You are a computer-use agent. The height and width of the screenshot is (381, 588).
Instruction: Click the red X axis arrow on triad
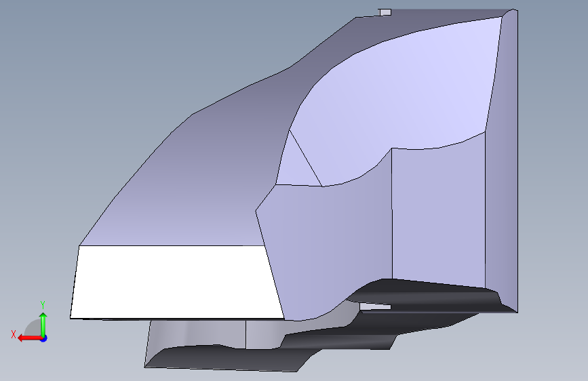(30, 338)
